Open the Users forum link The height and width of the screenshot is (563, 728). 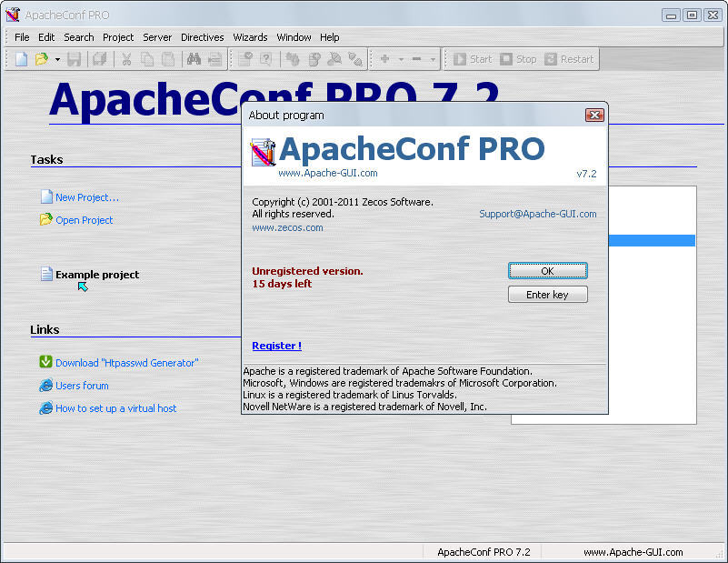(x=82, y=386)
